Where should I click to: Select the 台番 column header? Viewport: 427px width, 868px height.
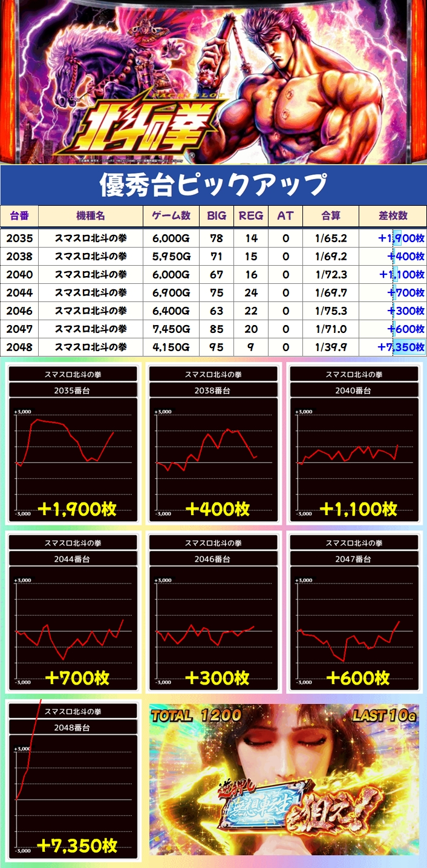point(19,216)
